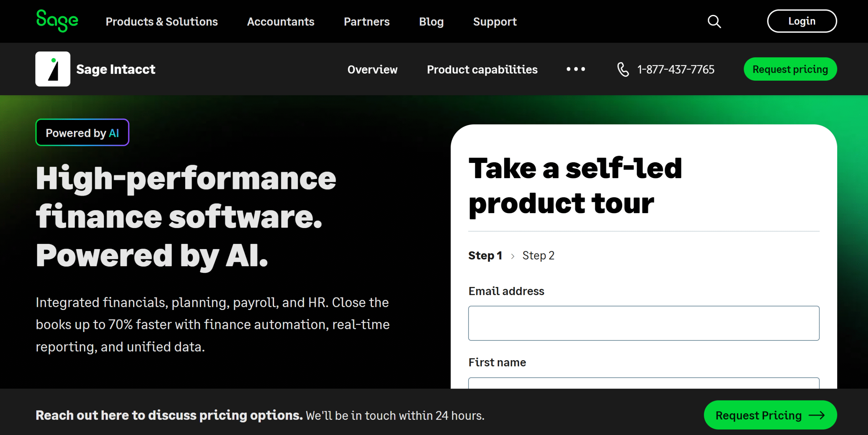Click the Request Pricing banner button
868x435 pixels.
point(770,415)
